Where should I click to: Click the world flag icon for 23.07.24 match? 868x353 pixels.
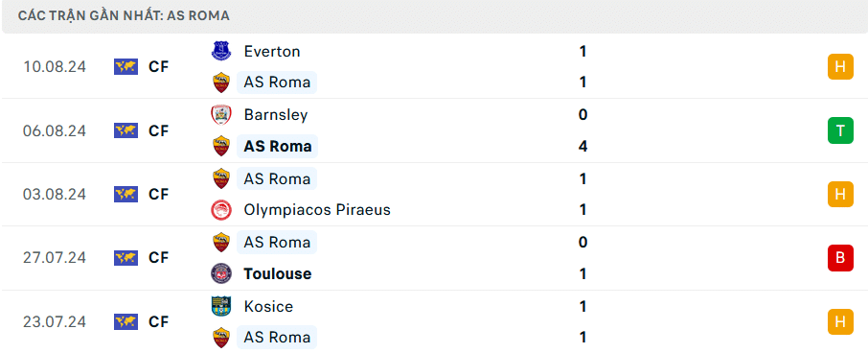(x=126, y=322)
